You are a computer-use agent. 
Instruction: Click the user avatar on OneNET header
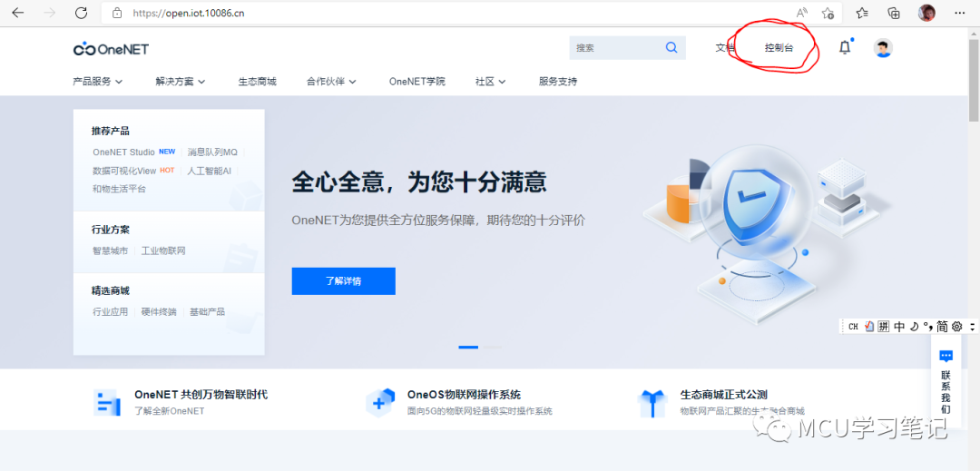coord(883,48)
